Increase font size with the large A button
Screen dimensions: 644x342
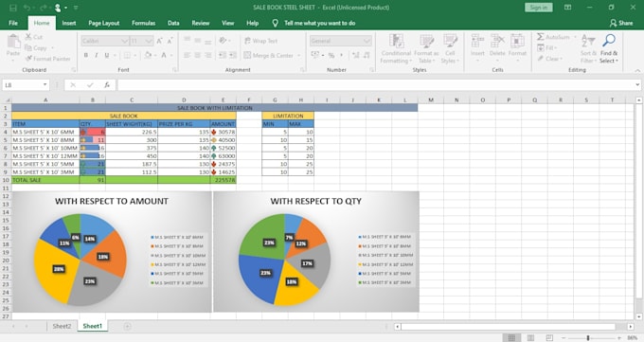tap(159, 41)
